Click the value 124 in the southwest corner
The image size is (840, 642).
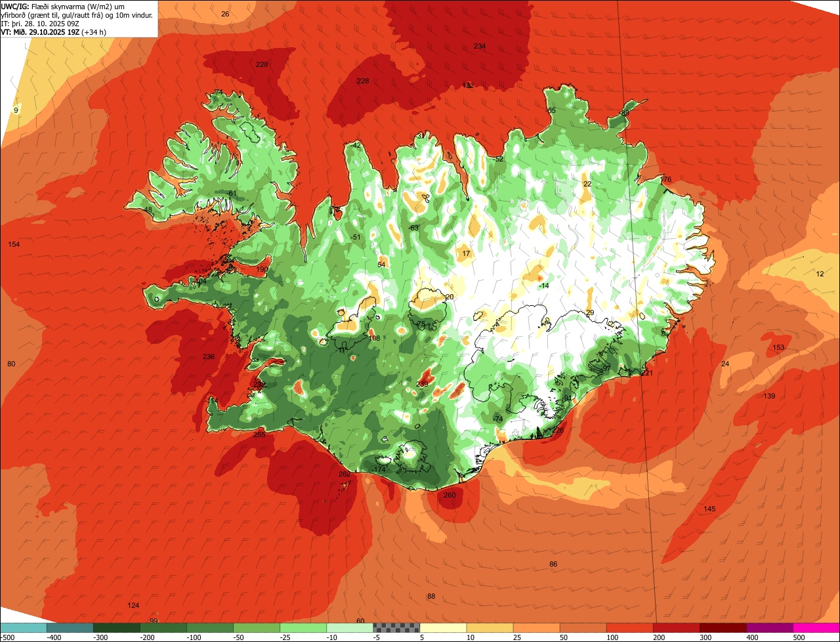(x=133, y=605)
